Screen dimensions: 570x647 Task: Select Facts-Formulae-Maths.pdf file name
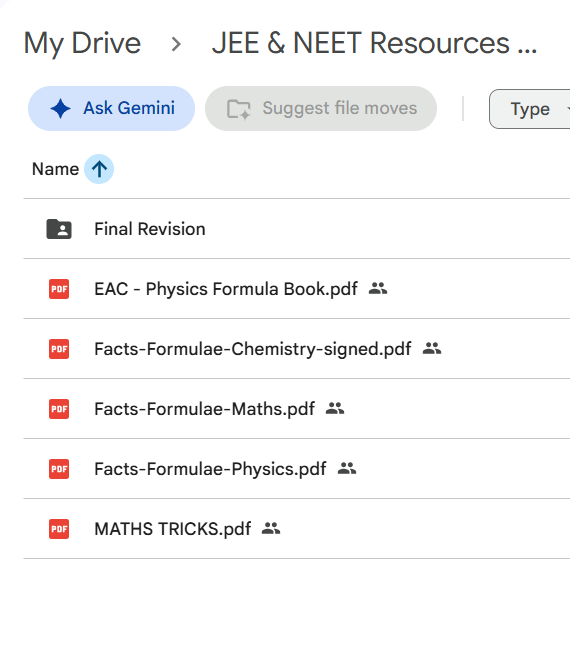(204, 409)
